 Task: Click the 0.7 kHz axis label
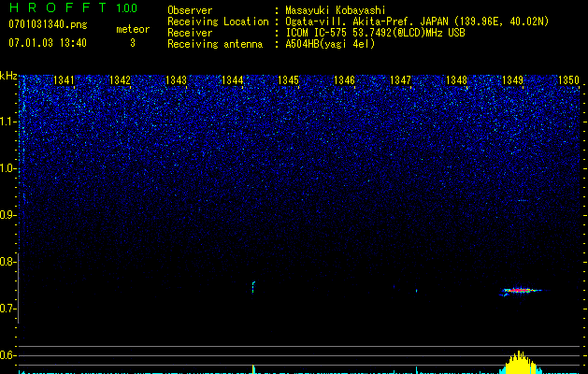pyautogui.click(x=7, y=309)
